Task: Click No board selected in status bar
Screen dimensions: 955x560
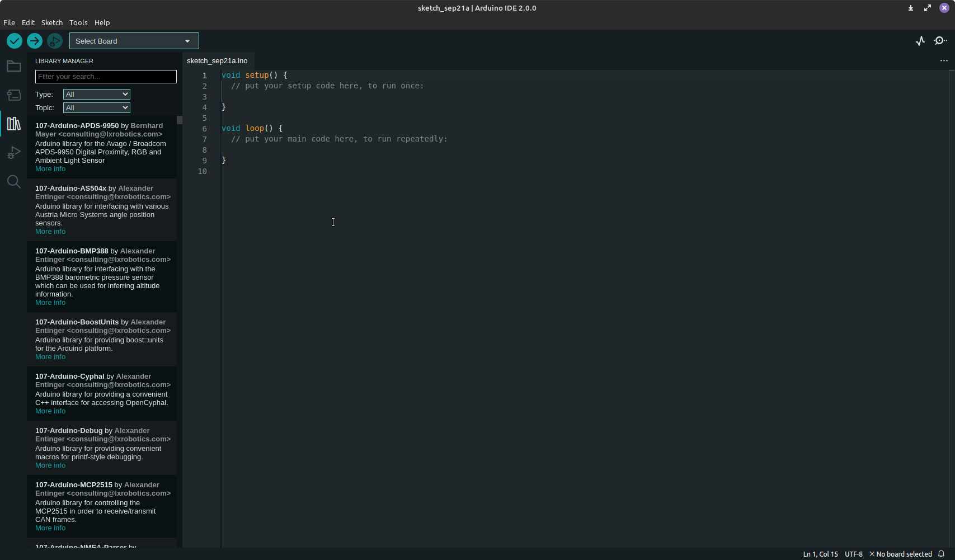Action: (901, 554)
